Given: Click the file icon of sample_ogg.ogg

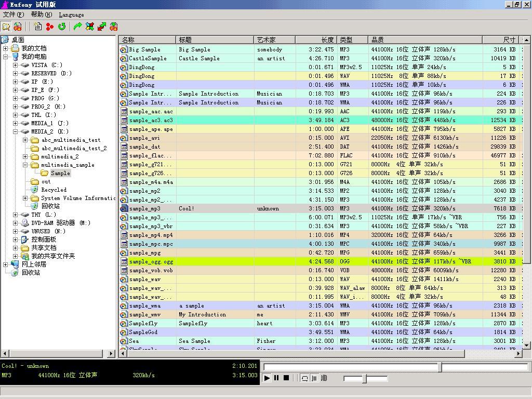Looking at the screenshot, I should pos(124,262).
